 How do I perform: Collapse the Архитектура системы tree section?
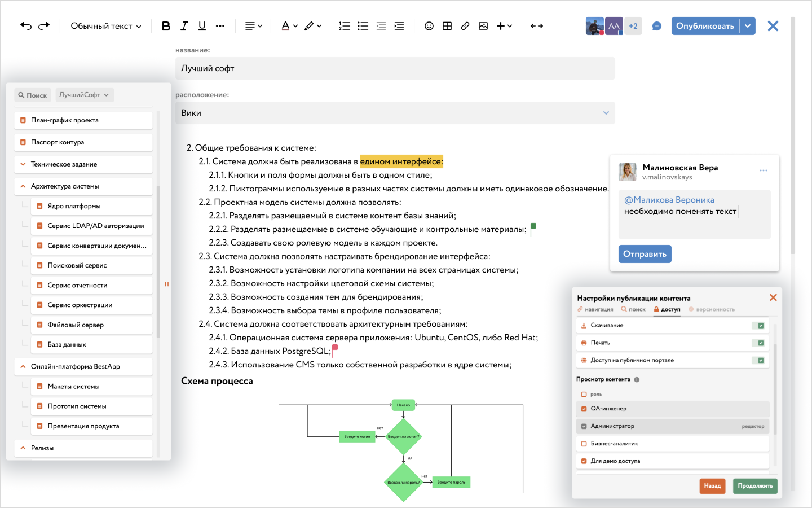click(23, 186)
